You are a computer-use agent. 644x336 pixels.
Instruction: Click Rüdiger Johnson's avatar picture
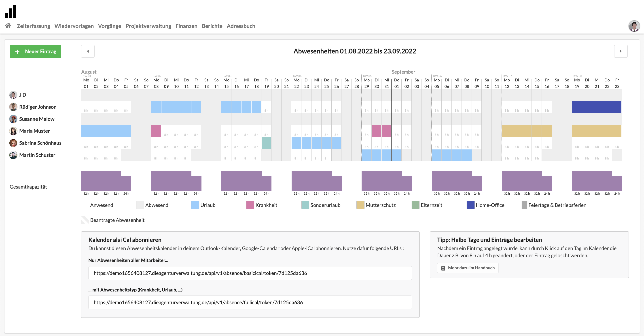pyautogui.click(x=13, y=107)
